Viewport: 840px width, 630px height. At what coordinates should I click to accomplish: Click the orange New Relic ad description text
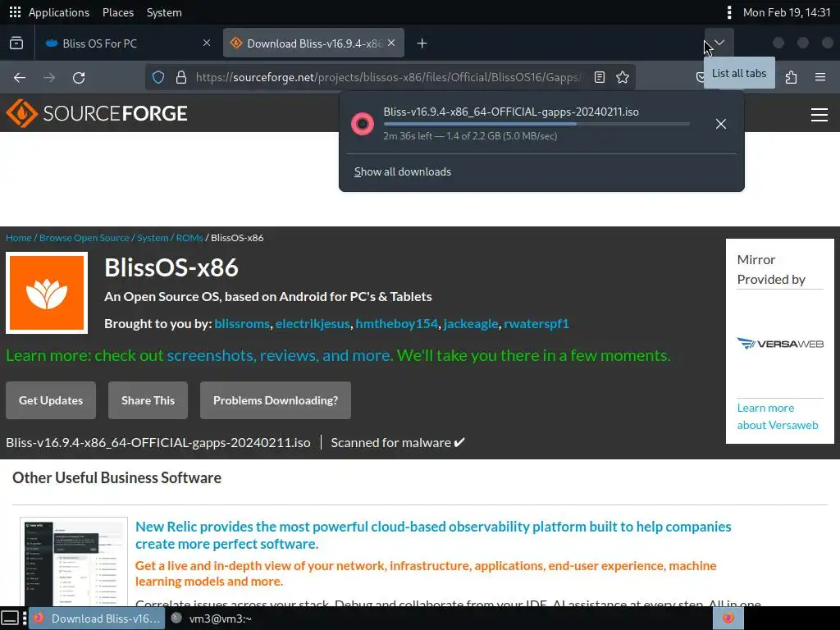coord(426,573)
